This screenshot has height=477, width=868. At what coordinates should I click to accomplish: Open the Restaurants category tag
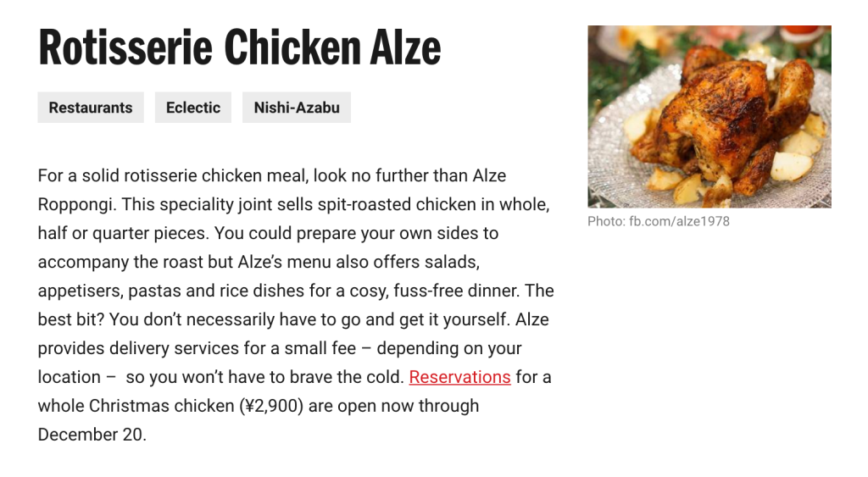coord(91,108)
